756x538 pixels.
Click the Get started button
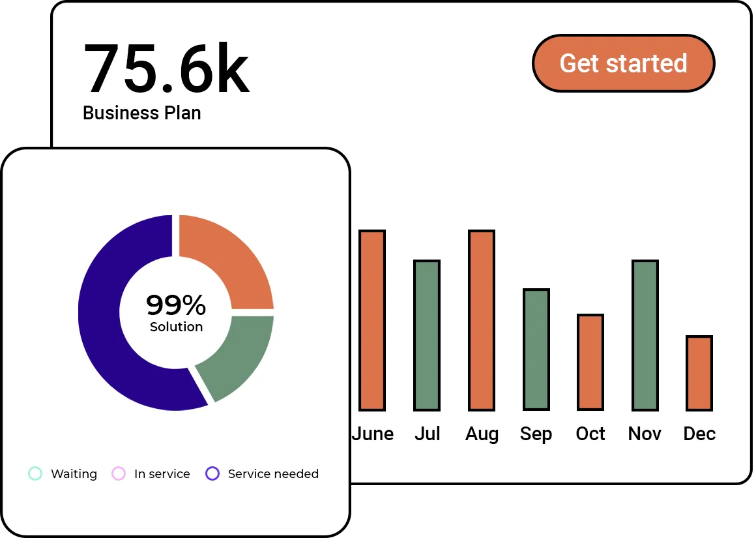pyautogui.click(x=623, y=63)
